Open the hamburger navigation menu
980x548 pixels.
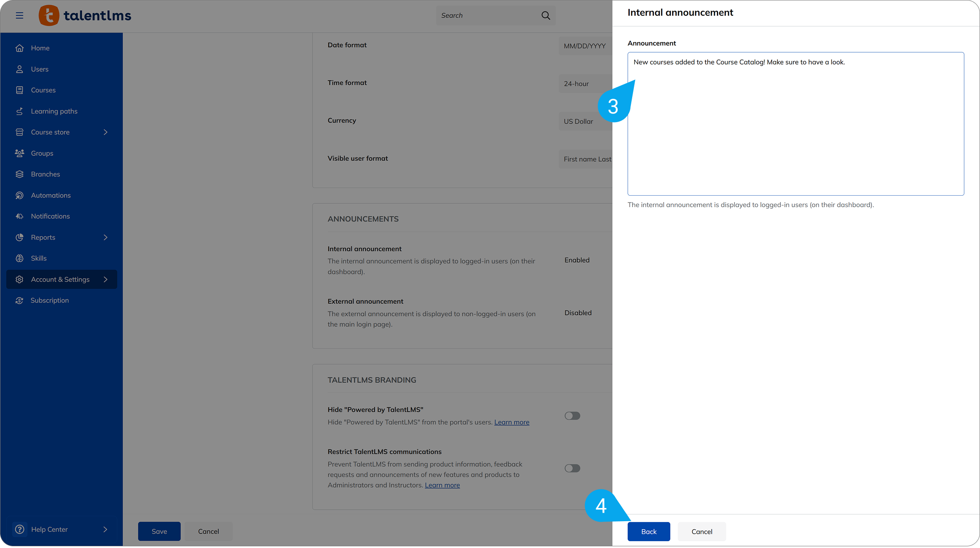coord(20,15)
